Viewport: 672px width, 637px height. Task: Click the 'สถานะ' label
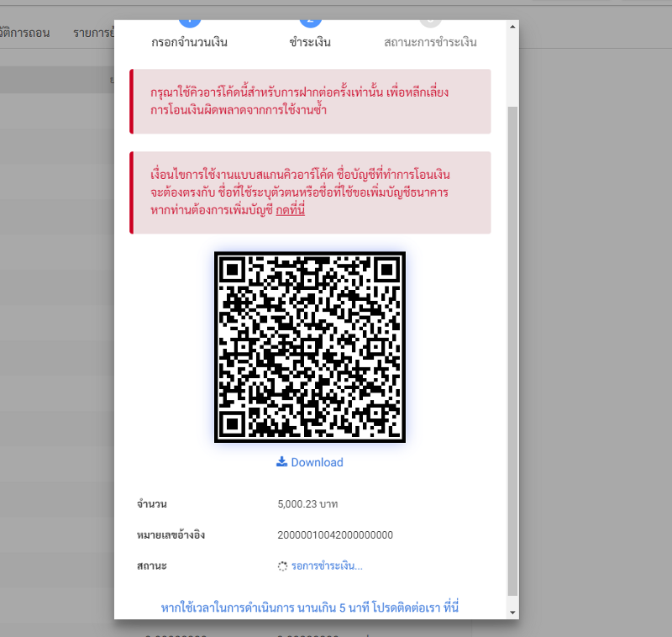pos(152,566)
